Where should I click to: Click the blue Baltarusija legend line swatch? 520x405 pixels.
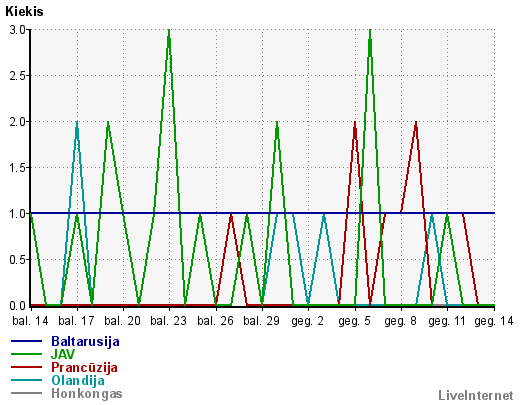point(26,341)
